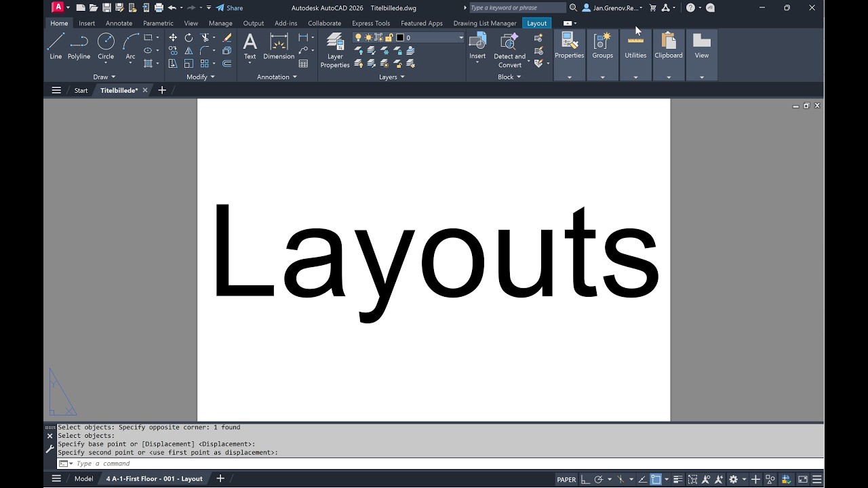Expand the Annotation panel
Screen dimensions: 868x488
[277, 77]
